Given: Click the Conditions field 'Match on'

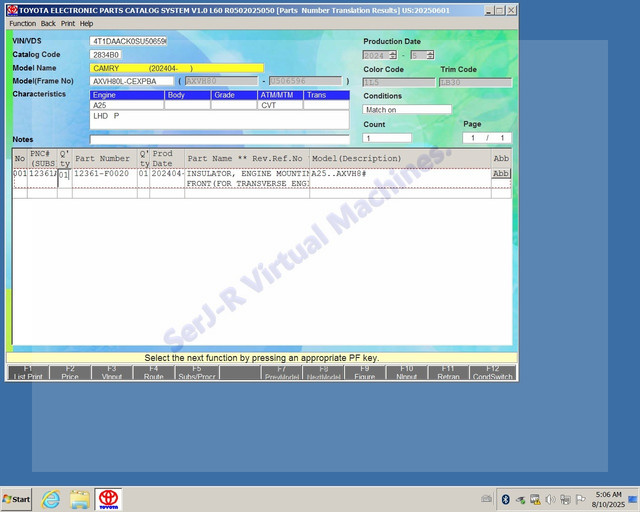Looking at the screenshot, I should [x=407, y=109].
